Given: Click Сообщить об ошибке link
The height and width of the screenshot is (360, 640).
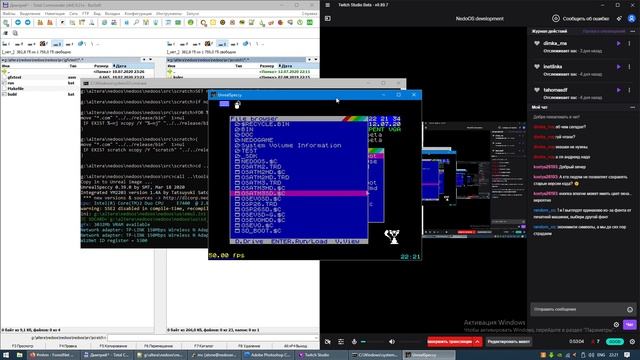Looking at the screenshot, I should pos(581,18).
